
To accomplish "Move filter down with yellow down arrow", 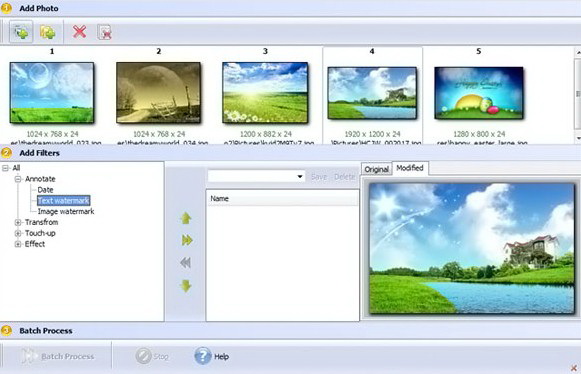I will (x=186, y=286).
